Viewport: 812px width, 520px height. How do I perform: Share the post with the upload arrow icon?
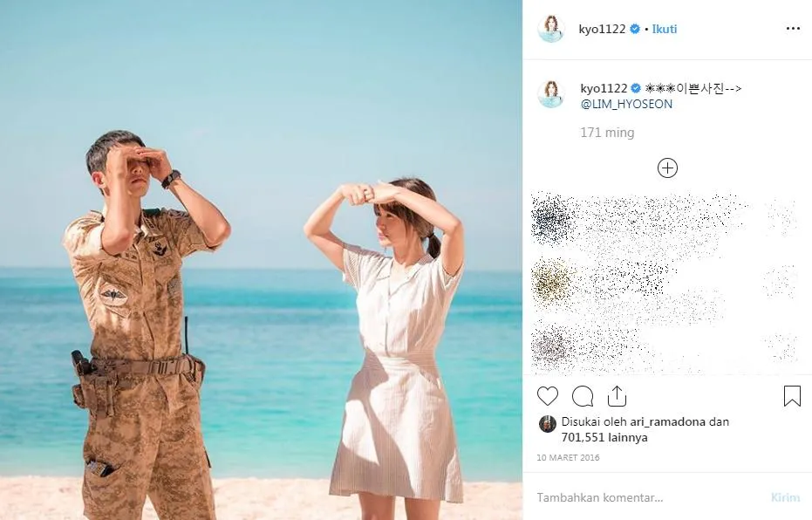pos(617,396)
